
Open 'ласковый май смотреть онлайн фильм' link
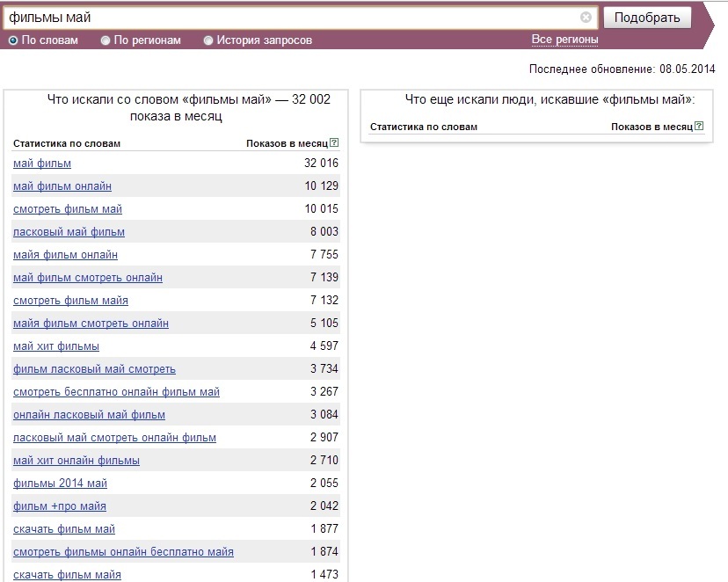114,438
